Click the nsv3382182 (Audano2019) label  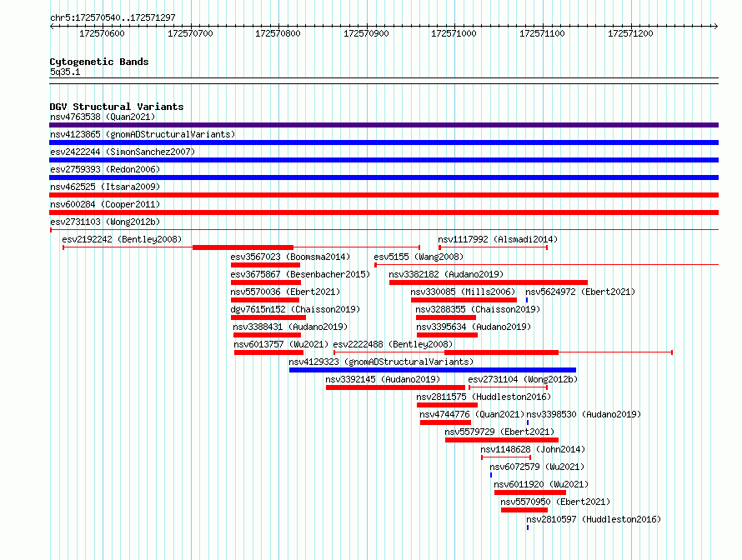point(446,274)
